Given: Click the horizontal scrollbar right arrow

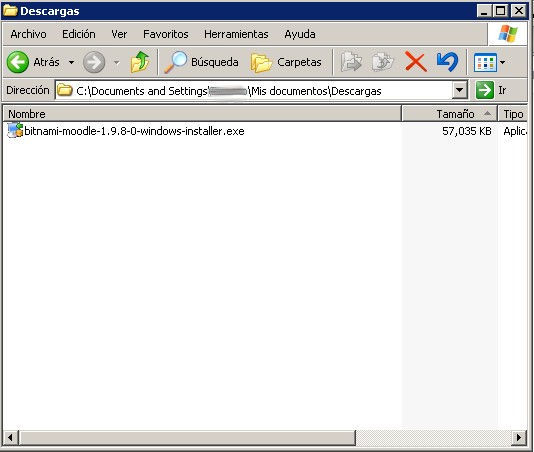Looking at the screenshot, I should click(x=519, y=437).
